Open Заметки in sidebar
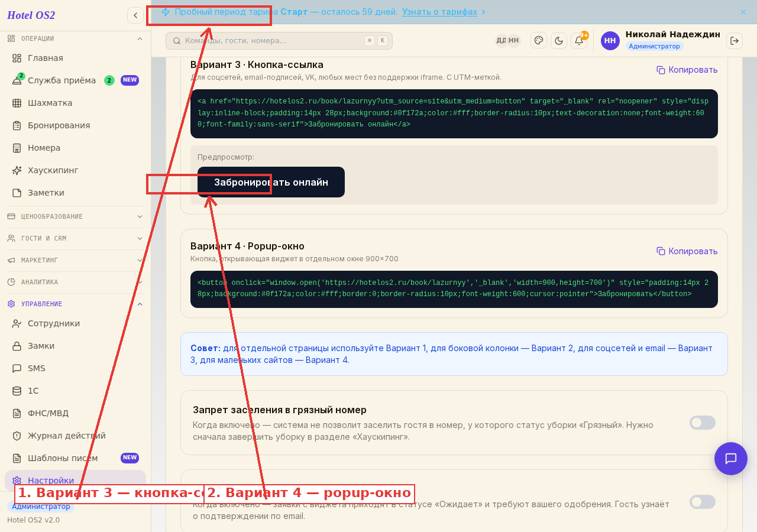 coord(75,193)
